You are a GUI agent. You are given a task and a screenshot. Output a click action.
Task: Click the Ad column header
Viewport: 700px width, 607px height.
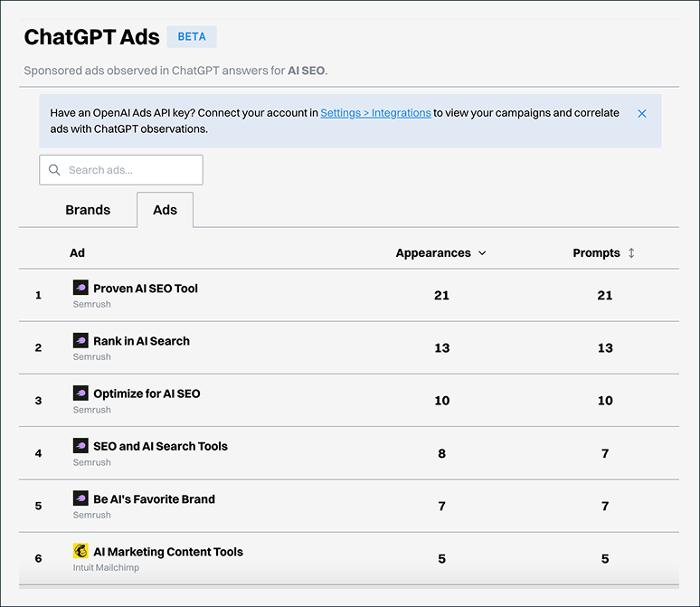[x=77, y=252]
